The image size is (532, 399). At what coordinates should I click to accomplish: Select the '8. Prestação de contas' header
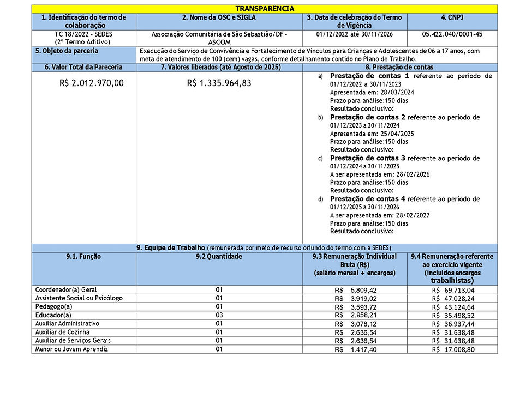coord(399,67)
